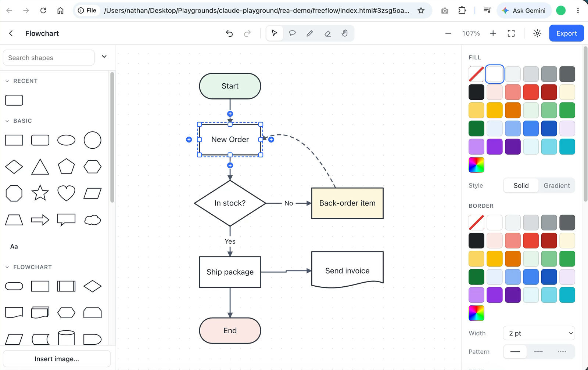Click the 107% zoom level
Image resolution: width=588 pixels, height=370 pixels.
(471, 33)
